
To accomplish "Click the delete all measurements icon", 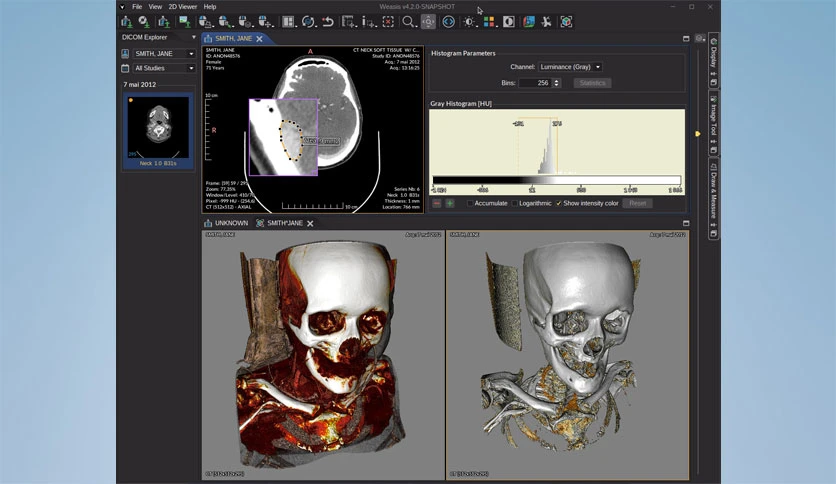I will coord(388,22).
